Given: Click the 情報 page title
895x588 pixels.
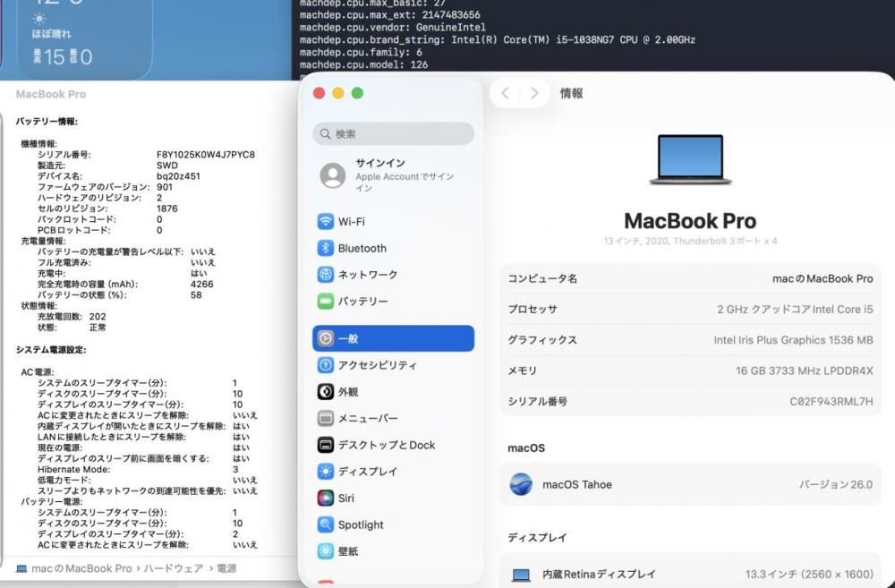Looking at the screenshot, I should 571,93.
